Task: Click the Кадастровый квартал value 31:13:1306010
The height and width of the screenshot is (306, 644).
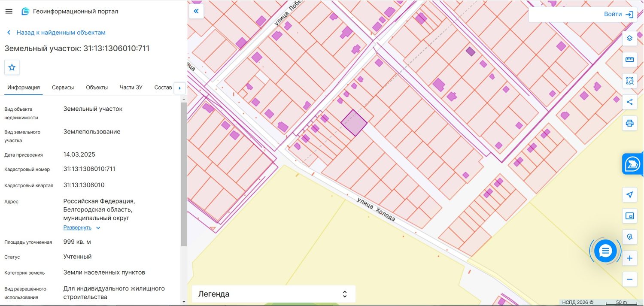Action: pyautogui.click(x=84, y=185)
